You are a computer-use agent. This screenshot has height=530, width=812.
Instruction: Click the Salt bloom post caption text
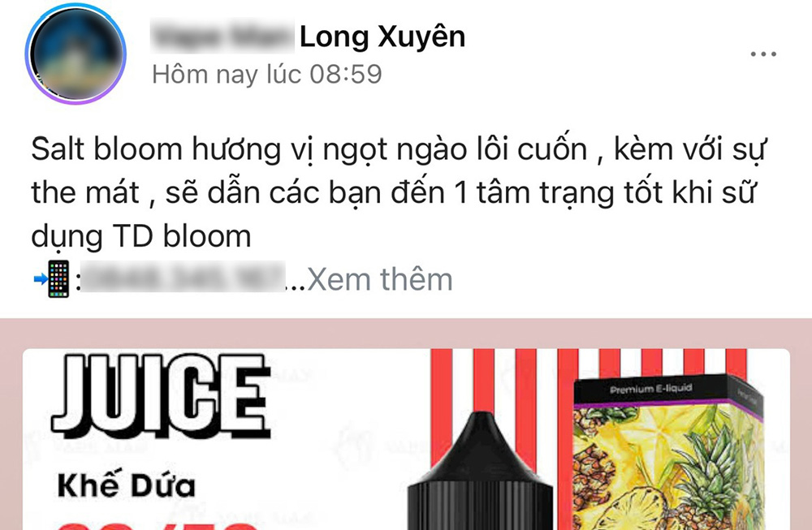click(398, 192)
